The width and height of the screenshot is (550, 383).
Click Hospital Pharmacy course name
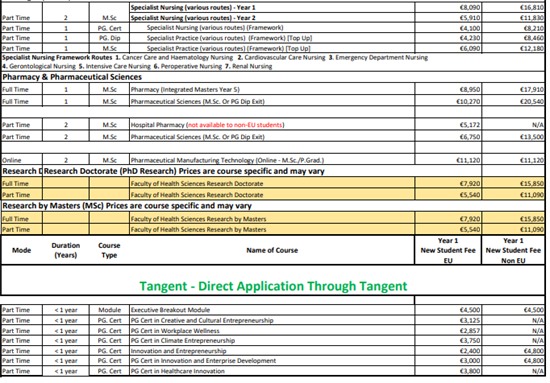tap(157, 125)
